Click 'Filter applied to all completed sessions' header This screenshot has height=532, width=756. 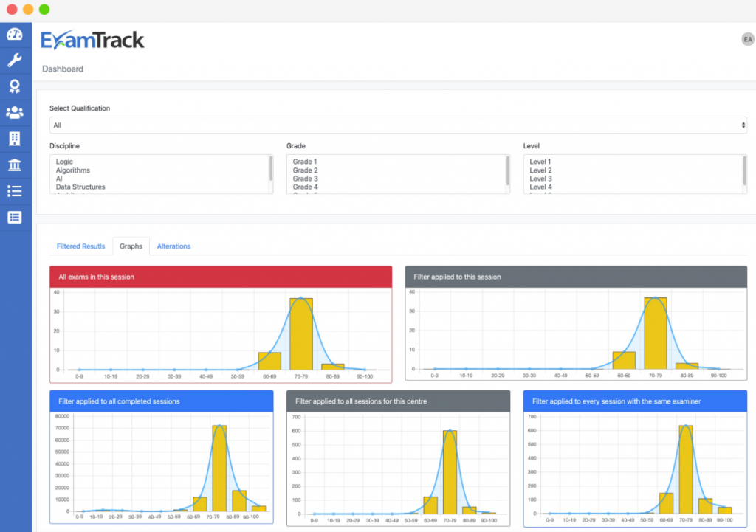pyautogui.click(x=162, y=401)
